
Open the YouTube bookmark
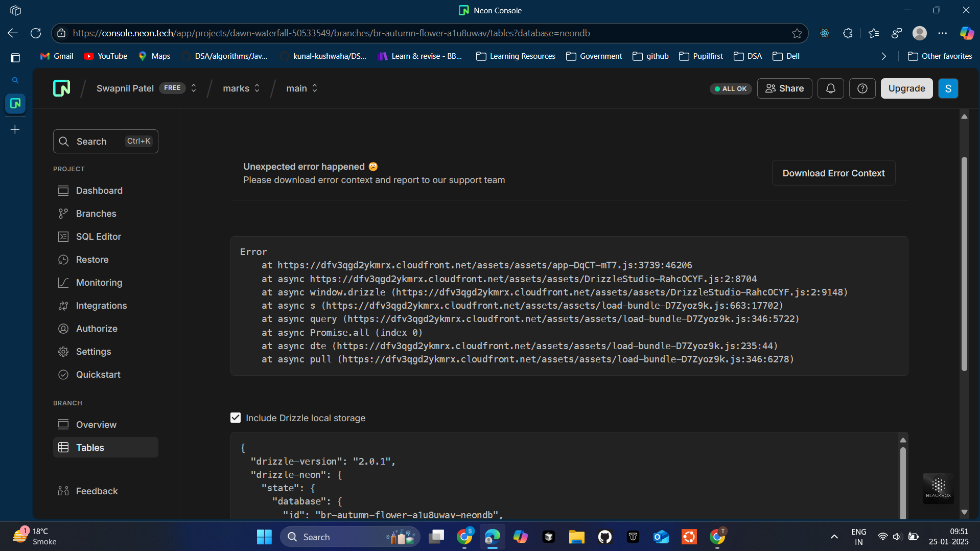point(106,56)
